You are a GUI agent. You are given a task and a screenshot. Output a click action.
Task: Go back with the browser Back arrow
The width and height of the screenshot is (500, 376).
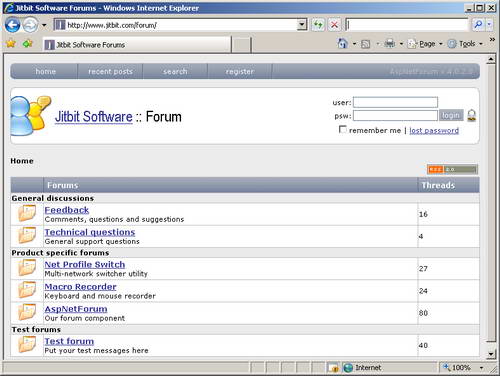click(x=13, y=25)
